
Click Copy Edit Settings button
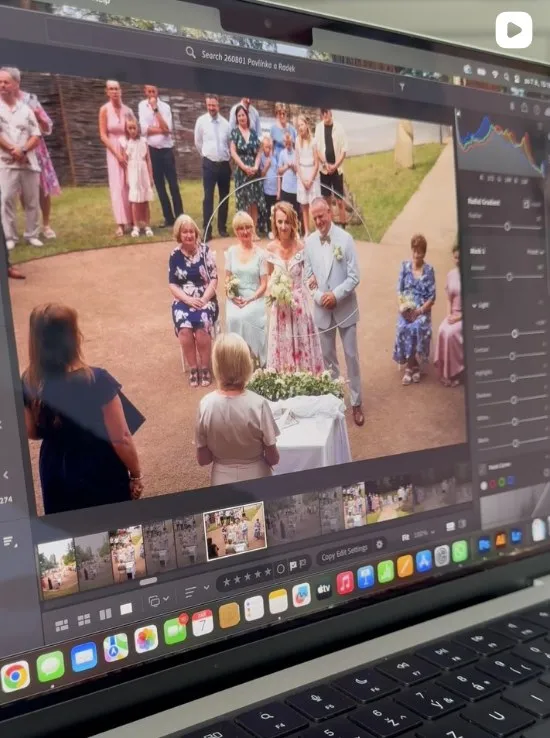pyautogui.click(x=344, y=553)
